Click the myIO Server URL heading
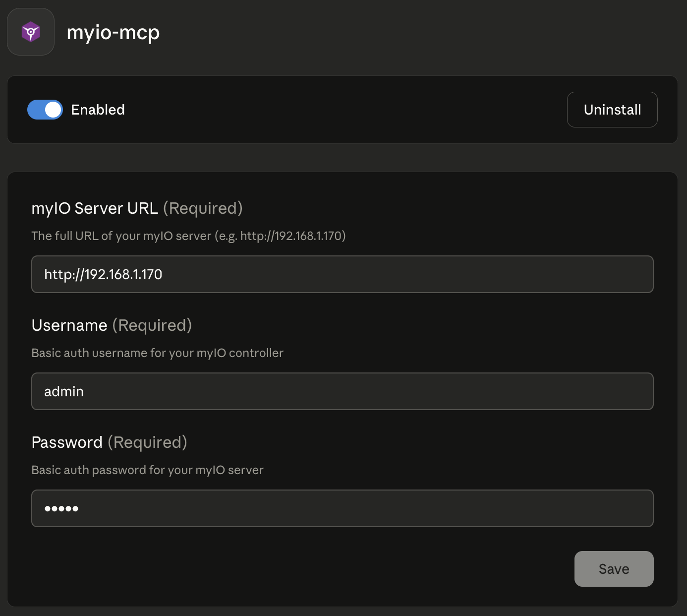Screen dimensions: 687x616 [95, 208]
